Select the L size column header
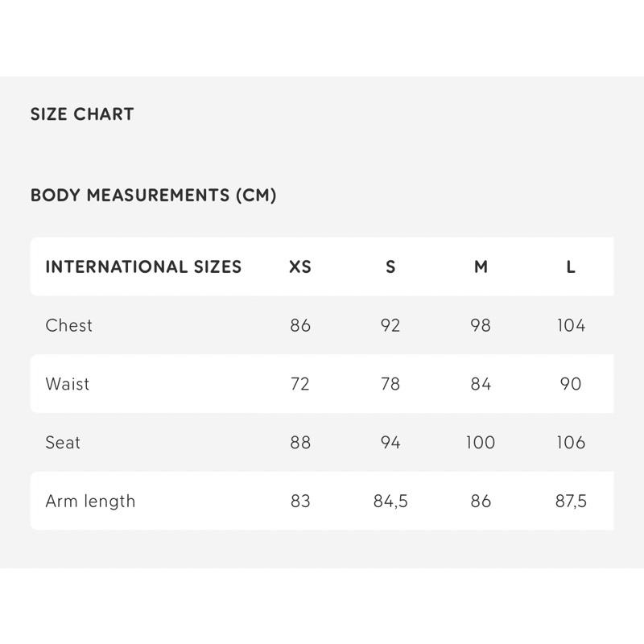644x644 pixels. coord(571,267)
